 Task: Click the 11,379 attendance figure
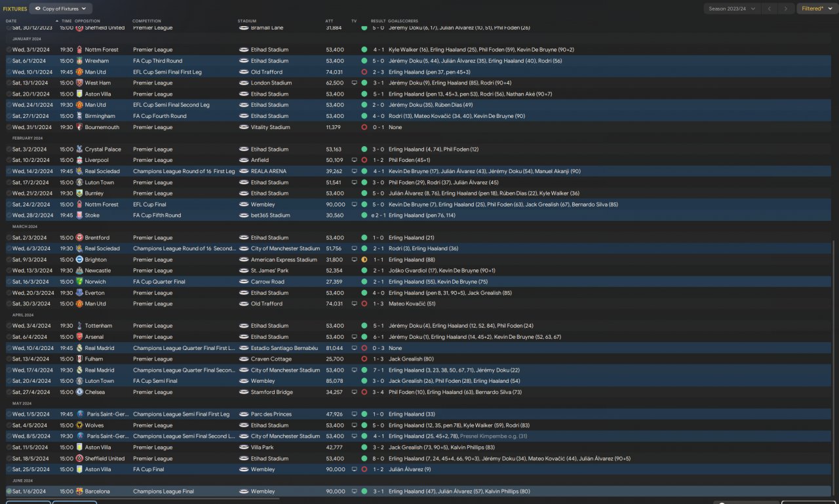coord(334,127)
